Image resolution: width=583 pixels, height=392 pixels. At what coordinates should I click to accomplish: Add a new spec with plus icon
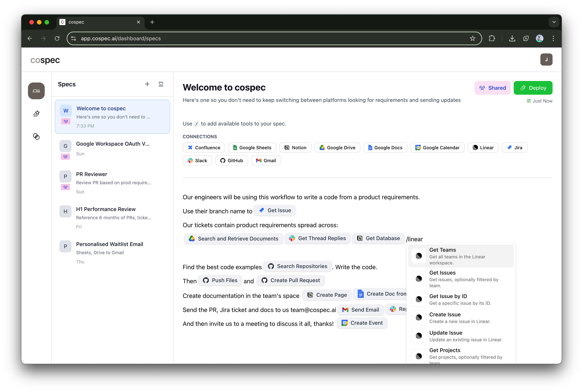click(147, 84)
